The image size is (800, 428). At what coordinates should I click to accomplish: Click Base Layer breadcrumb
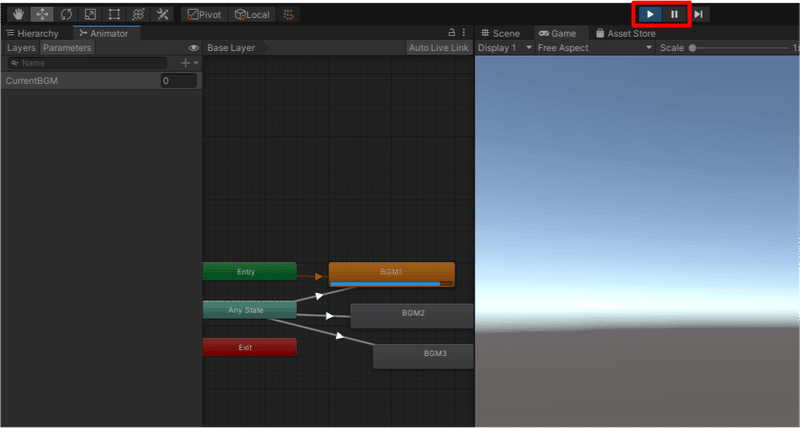[231, 48]
